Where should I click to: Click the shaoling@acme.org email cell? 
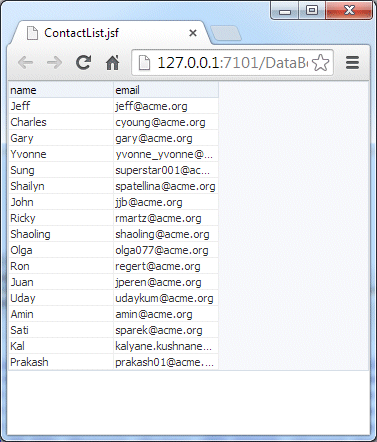point(166,234)
